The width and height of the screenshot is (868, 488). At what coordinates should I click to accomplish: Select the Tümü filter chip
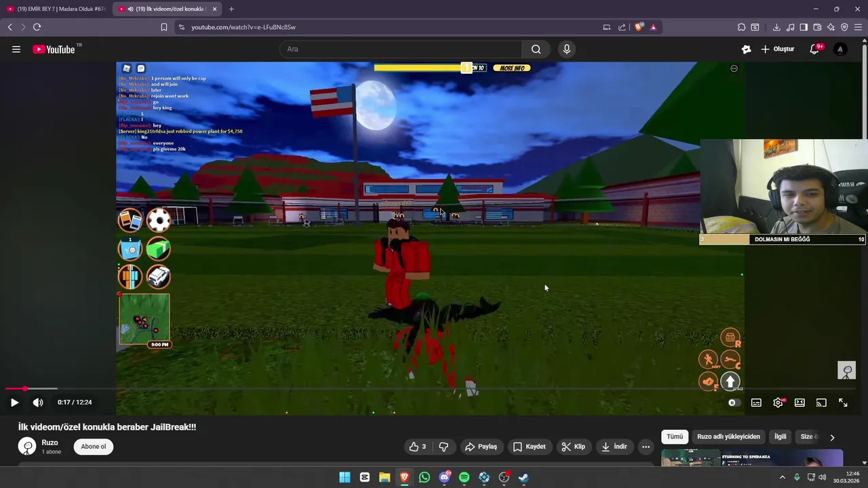(675, 436)
